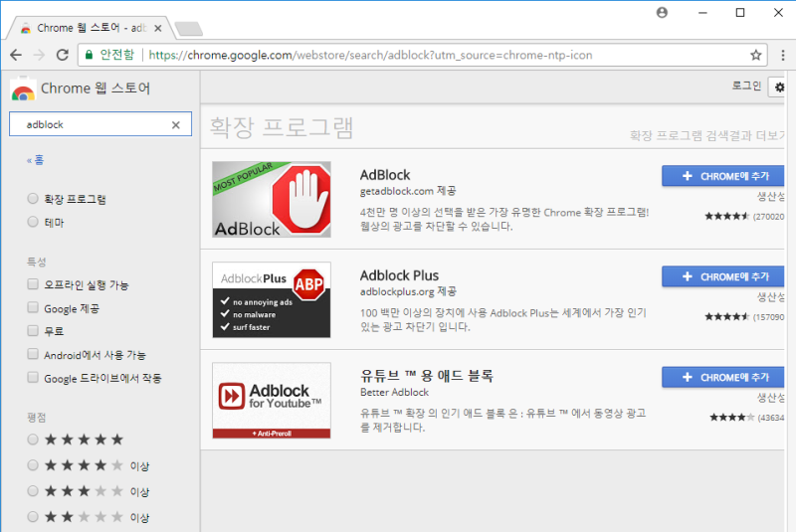Select four stars 이상 rating filter

tap(33, 465)
